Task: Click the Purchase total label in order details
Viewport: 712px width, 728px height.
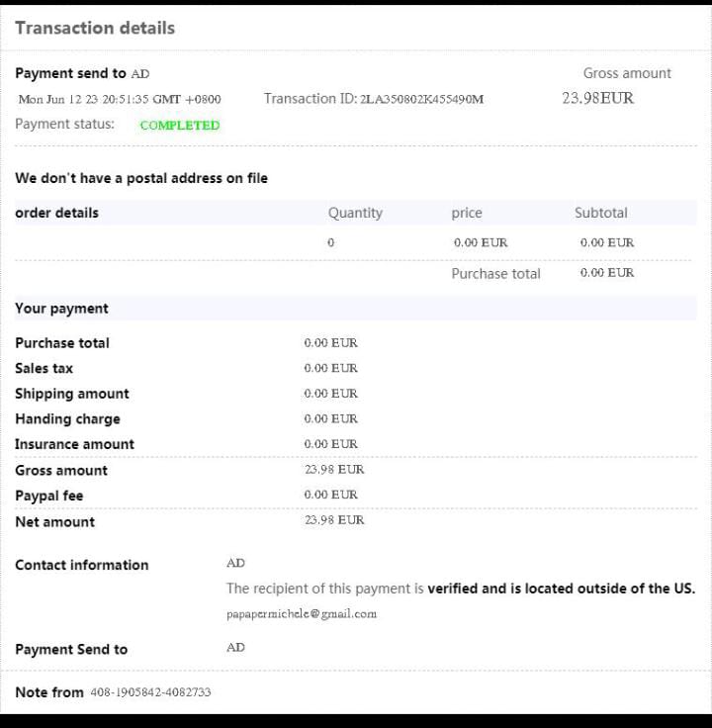Action: coord(495,274)
